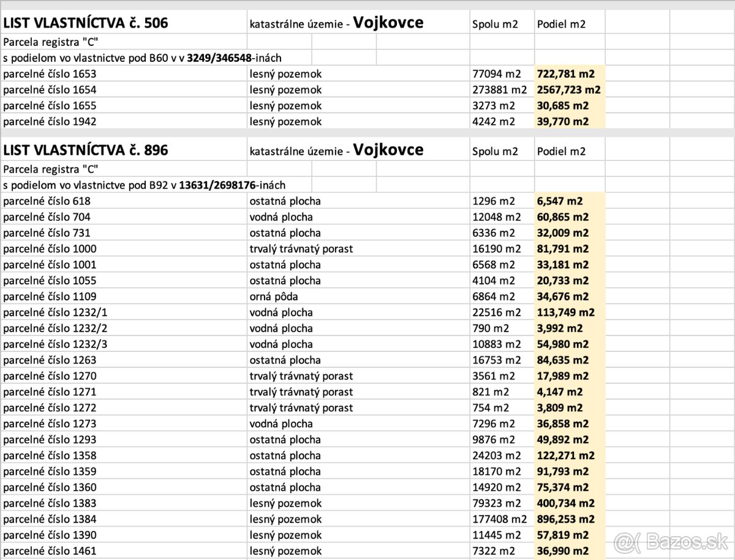Select the 'Podiel m2' header under list 506

561,25
